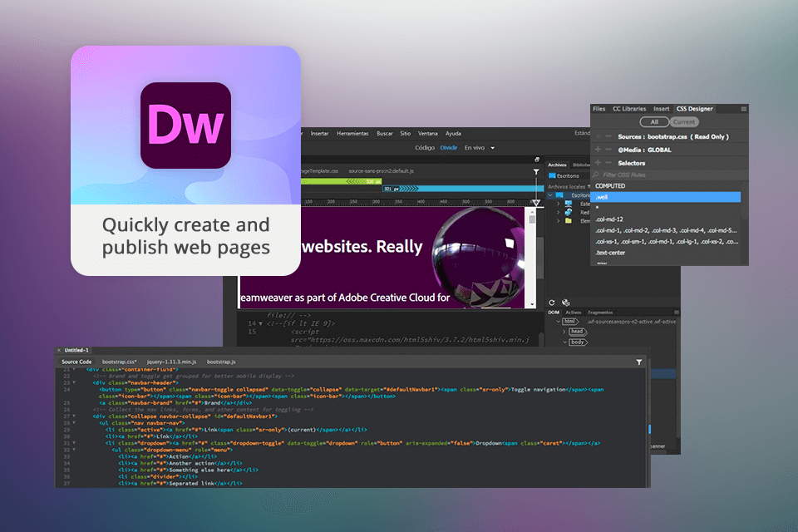
Task: Collapse the html node in DOM panel
Action: (559, 322)
